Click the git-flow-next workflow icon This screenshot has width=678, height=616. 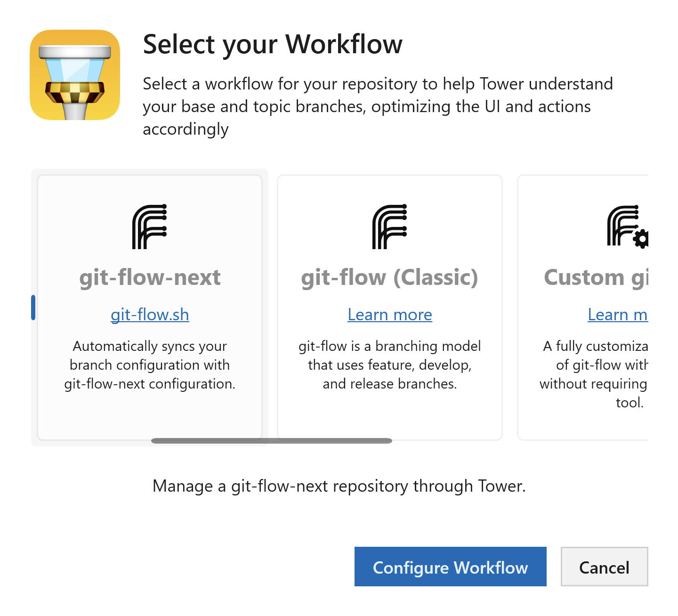click(150, 227)
